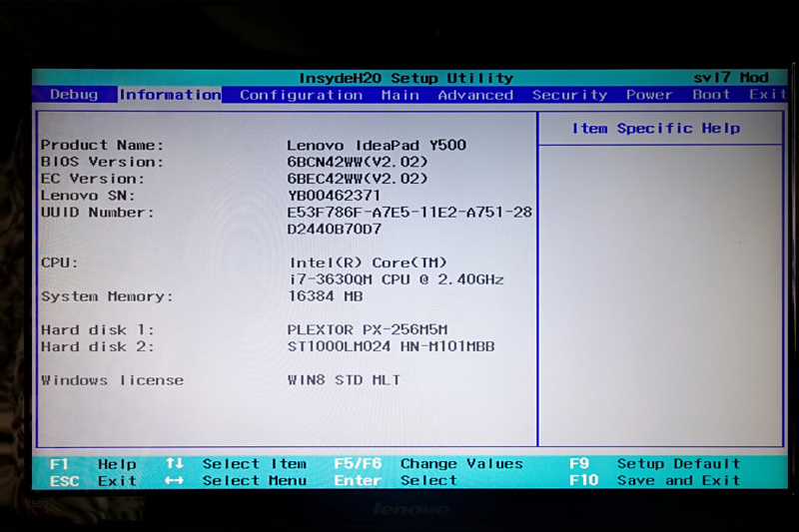Click the left-right arrow Select Menu icon
Viewport: 799px width, 532px height.
pos(174,480)
